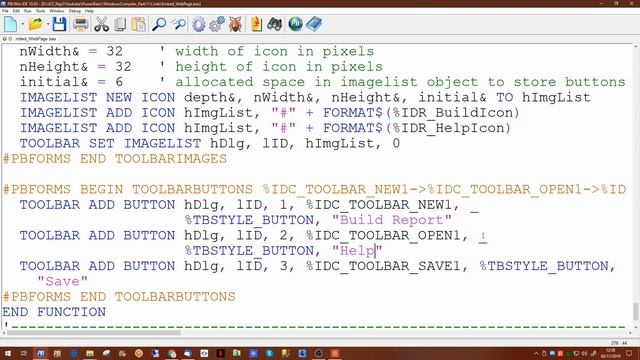This screenshot has height=360, width=640.
Task: Click the horizontal scrollbar right arrow
Action: click(629, 332)
